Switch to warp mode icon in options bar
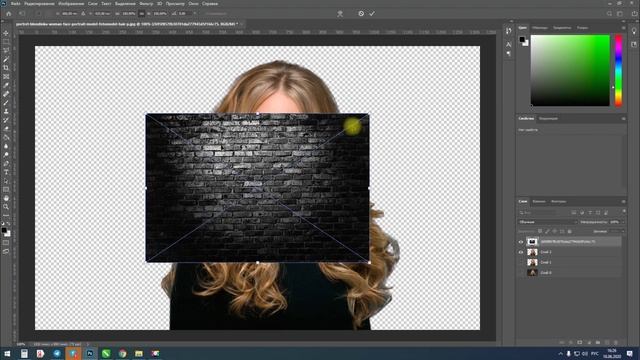 [340, 13]
